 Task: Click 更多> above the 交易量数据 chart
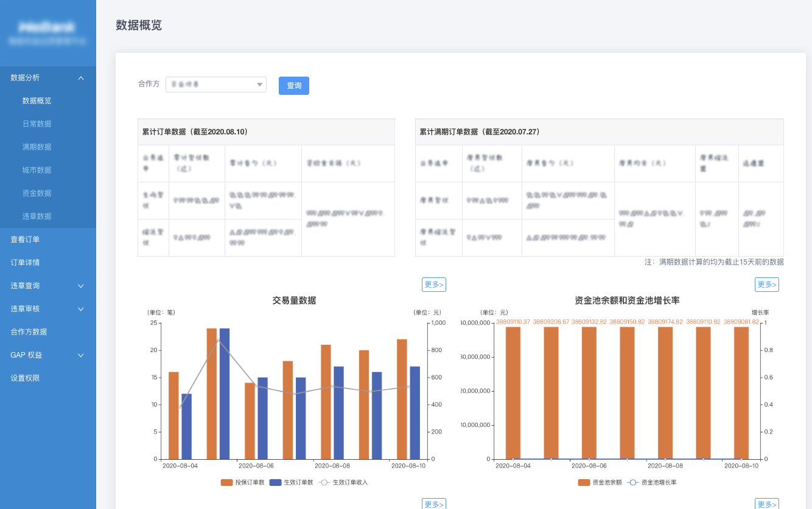[x=433, y=285]
